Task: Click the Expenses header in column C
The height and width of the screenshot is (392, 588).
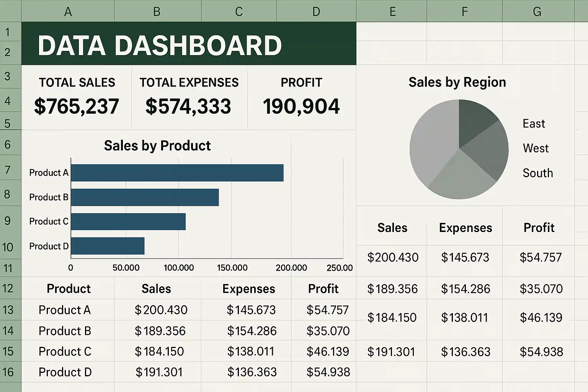Action: (x=248, y=289)
